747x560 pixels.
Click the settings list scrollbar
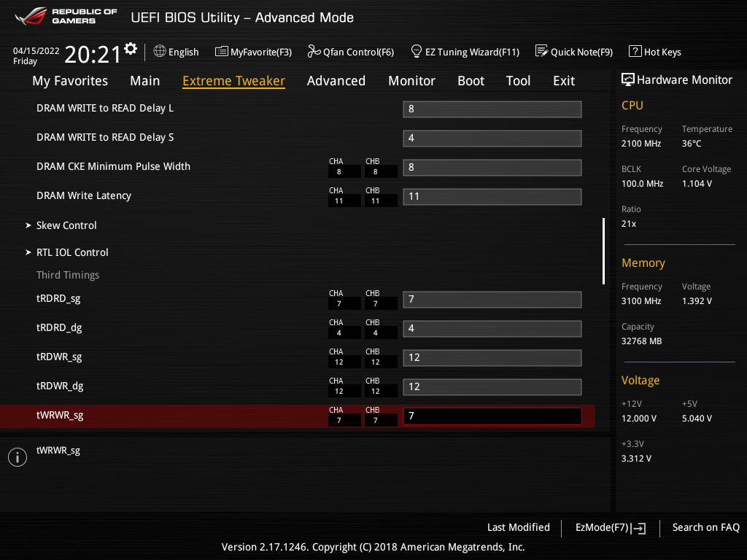coord(603,252)
